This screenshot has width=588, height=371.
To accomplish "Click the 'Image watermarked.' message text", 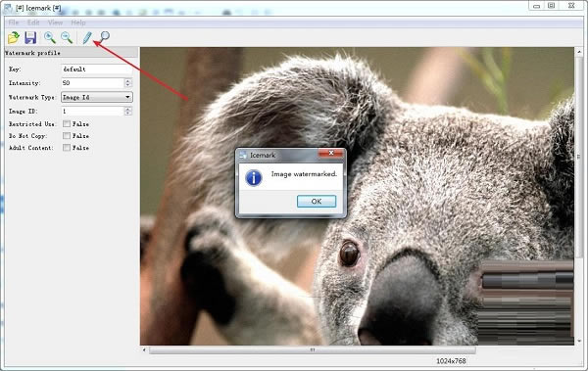I will tap(304, 174).
